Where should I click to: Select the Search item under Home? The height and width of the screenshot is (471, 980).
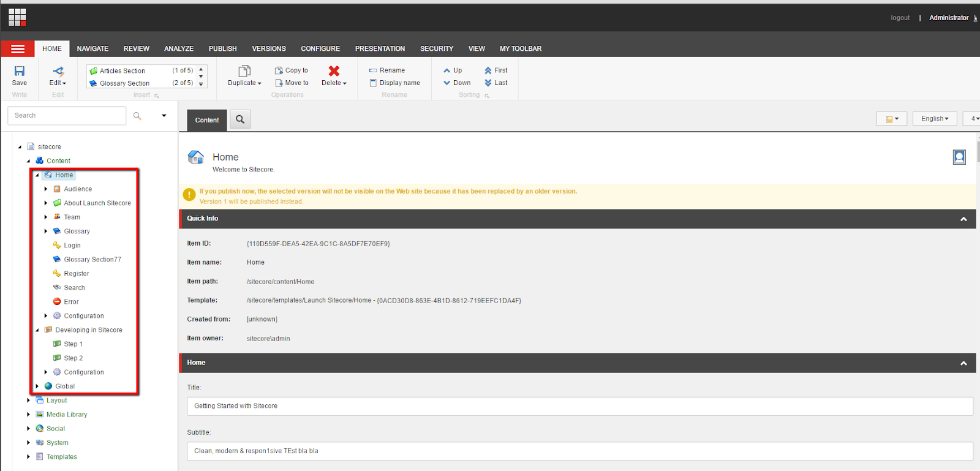(x=75, y=288)
